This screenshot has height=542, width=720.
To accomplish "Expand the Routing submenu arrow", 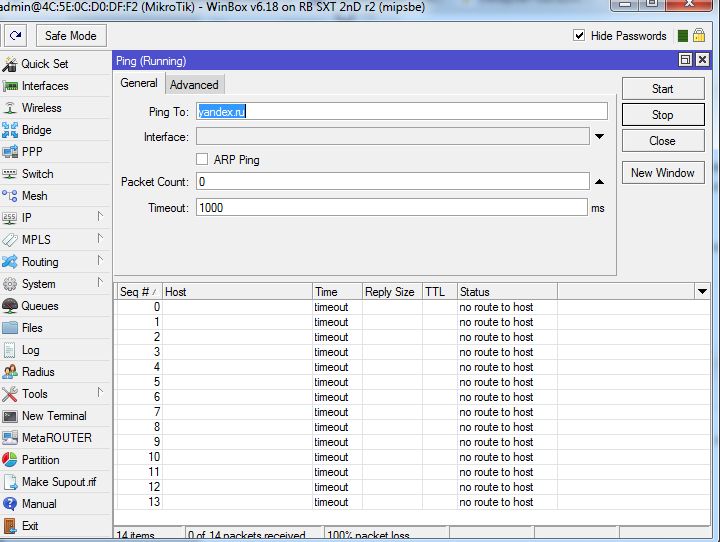I will tap(101, 260).
